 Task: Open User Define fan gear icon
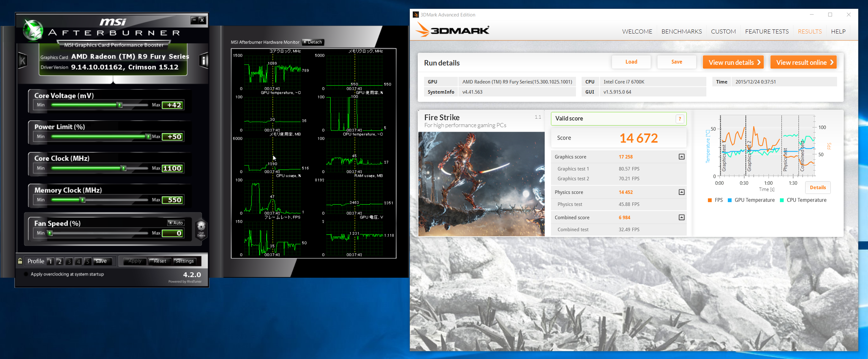pos(201,227)
